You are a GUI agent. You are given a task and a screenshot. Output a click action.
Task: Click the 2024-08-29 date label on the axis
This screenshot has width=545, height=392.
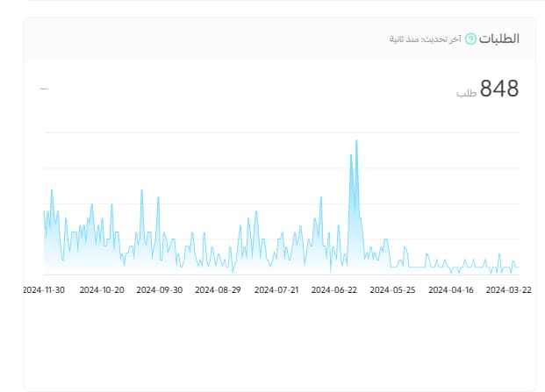click(218, 289)
